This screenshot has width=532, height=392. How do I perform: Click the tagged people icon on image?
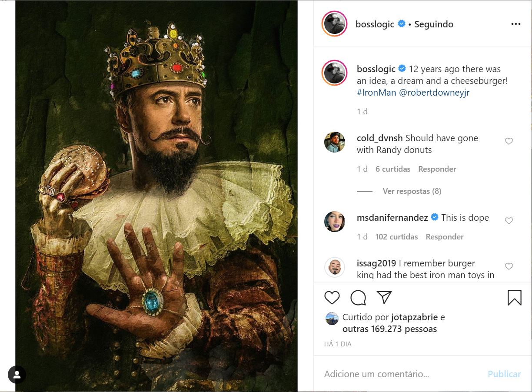point(17,375)
